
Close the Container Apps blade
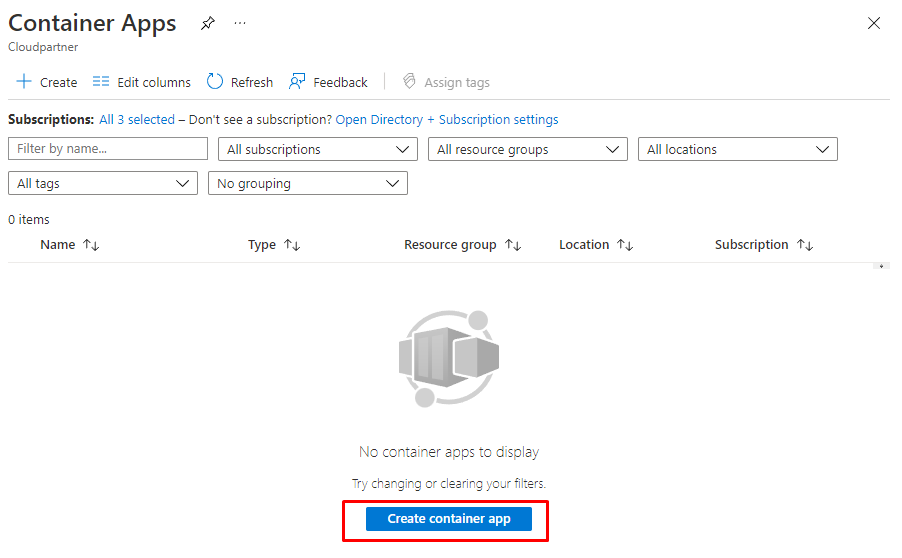coord(874,23)
